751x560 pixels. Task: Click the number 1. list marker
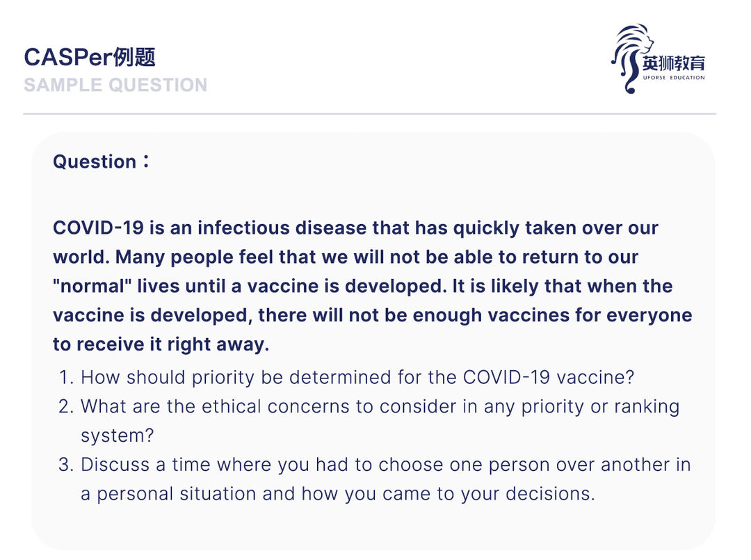[66, 378]
